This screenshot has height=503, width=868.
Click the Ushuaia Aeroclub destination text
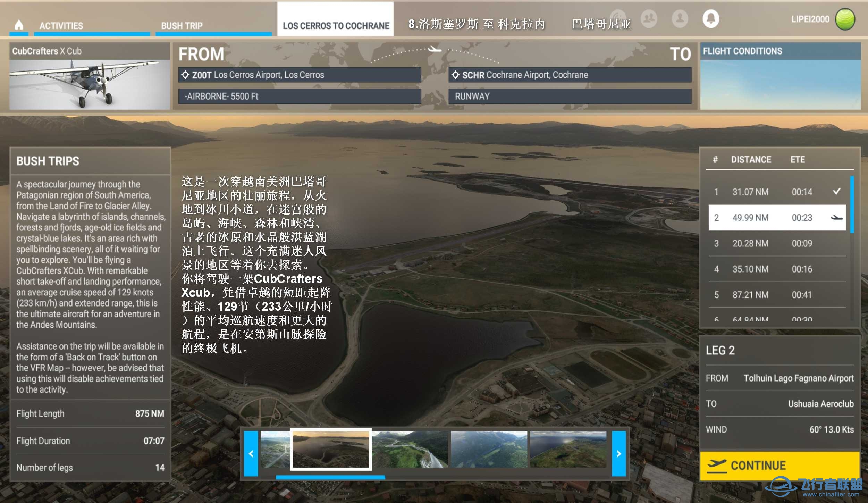point(821,404)
